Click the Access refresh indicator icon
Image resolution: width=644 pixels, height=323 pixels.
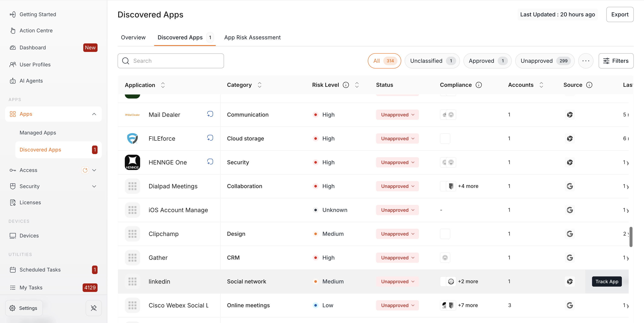pyautogui.click(x=85, y=170)
